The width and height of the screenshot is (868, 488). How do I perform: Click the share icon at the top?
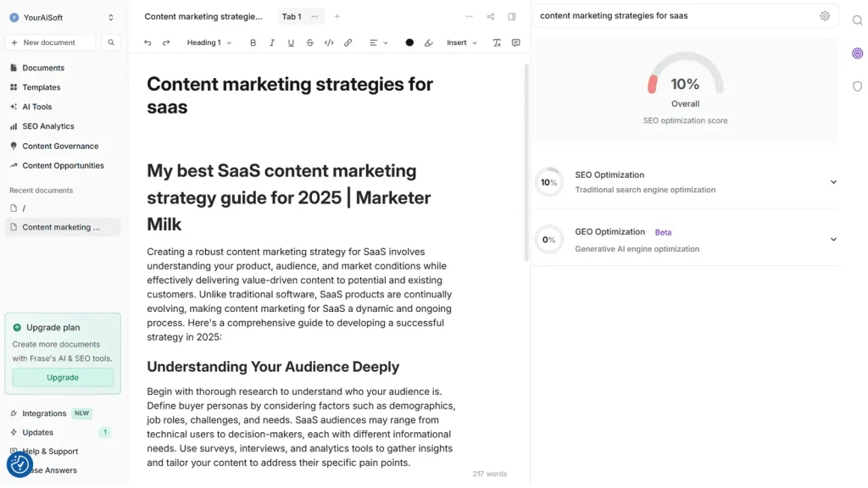[x=491, y=16]
